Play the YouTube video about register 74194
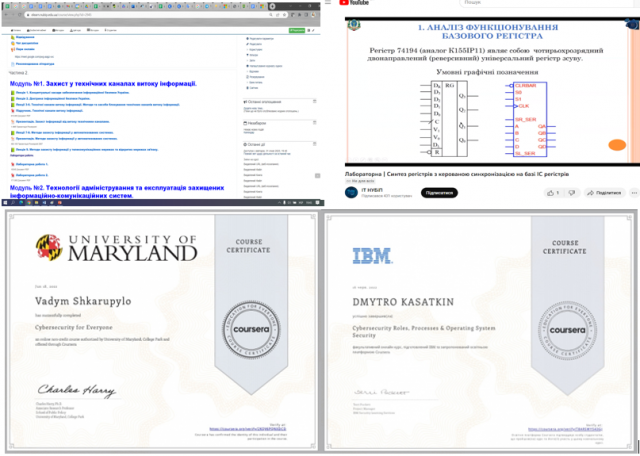The height and width of the screenshot is (456, 640). click(492, 91)
